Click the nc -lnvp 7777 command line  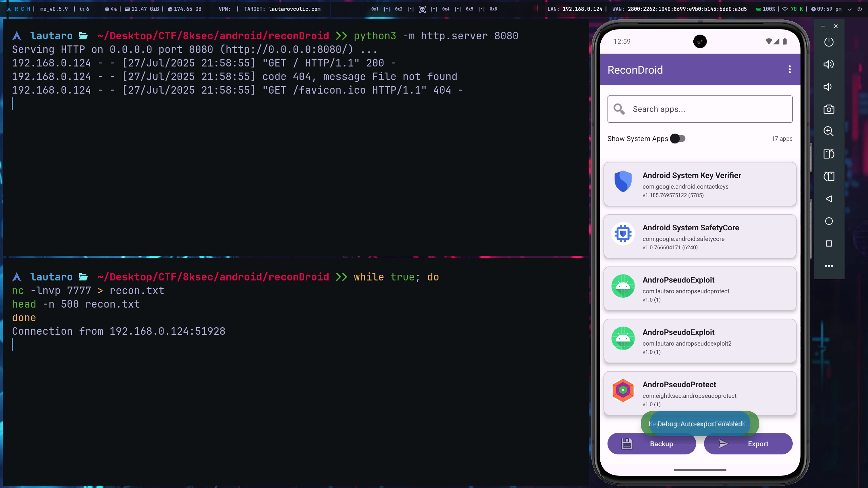click(88, 291)
